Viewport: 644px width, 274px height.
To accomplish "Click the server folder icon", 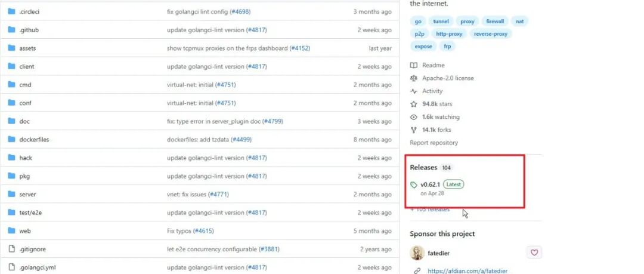I will click(11, 194).
